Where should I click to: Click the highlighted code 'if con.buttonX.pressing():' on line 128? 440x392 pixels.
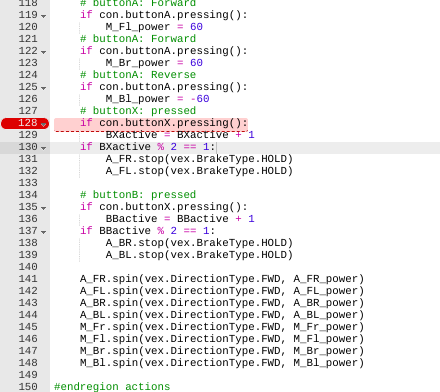[x=164, y=123]
